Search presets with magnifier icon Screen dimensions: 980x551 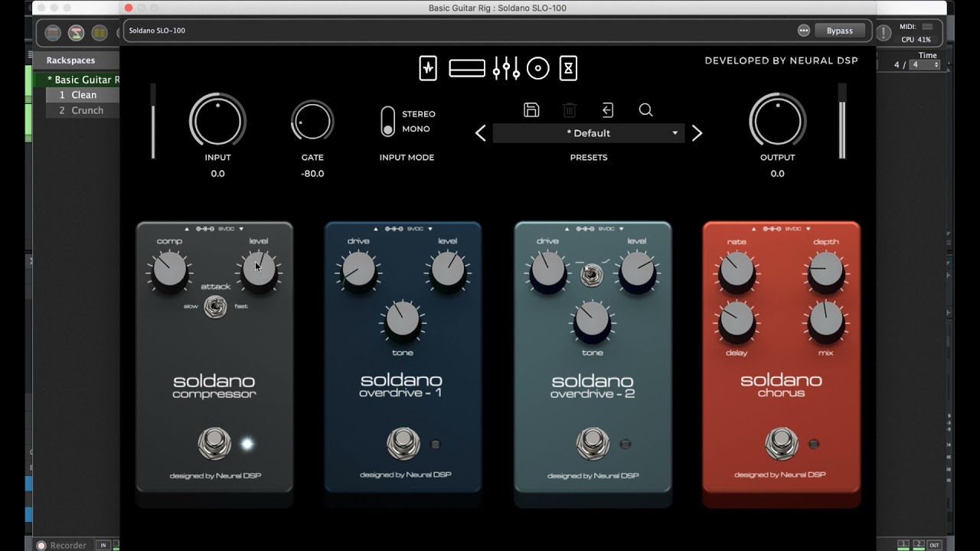[x=645, y=110]
